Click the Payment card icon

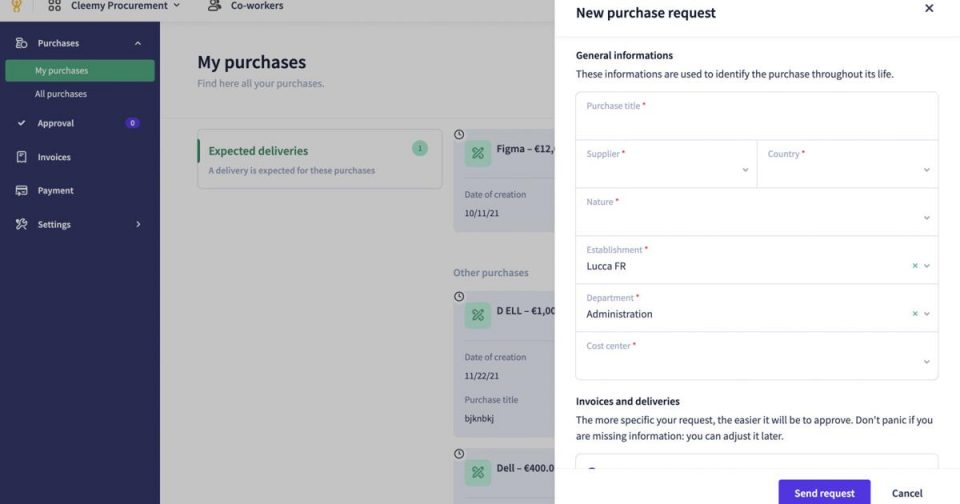point(21,190)
